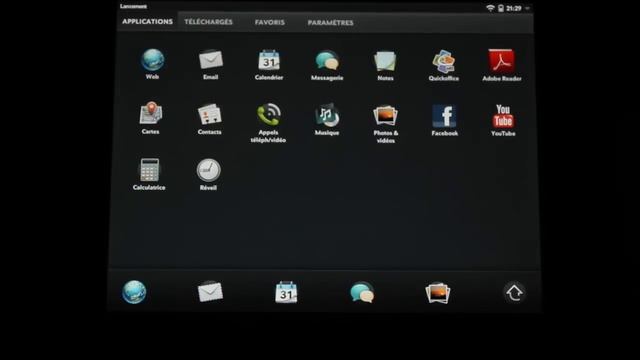
Task: Open the Lancement menu at top left
Action: click(x=133, y=6)
